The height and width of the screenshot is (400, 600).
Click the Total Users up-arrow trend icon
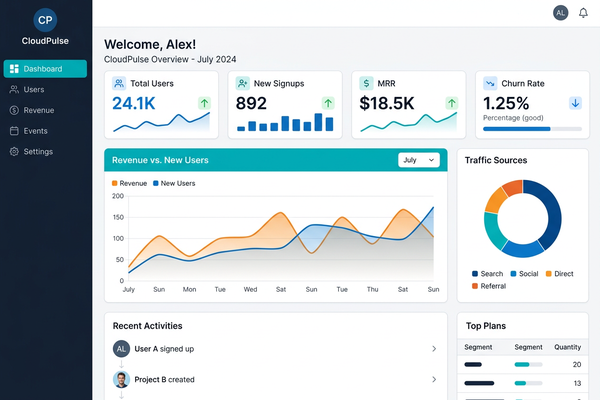click(204, 102)
